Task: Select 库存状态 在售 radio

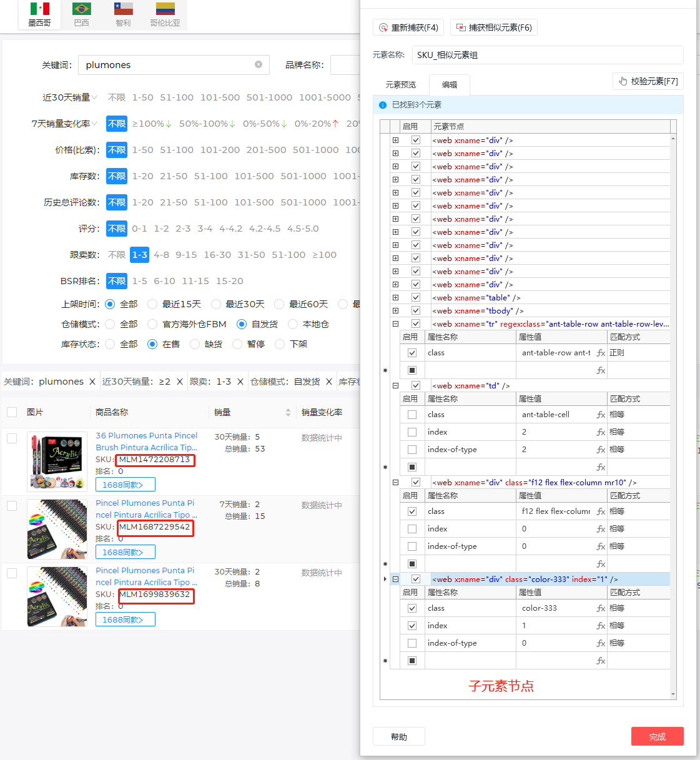Action: [152, 344]
